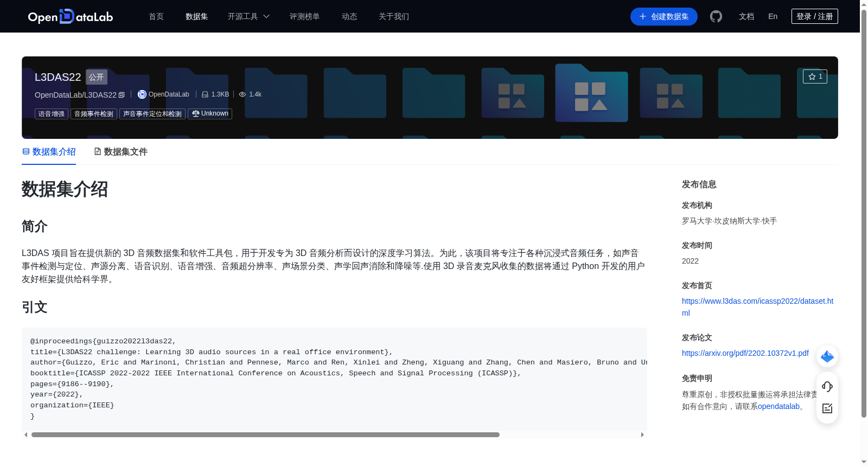Viewport: 868px width, 467px height.
Task: Click the opendatalab contact link
Action: click(778, 406)
